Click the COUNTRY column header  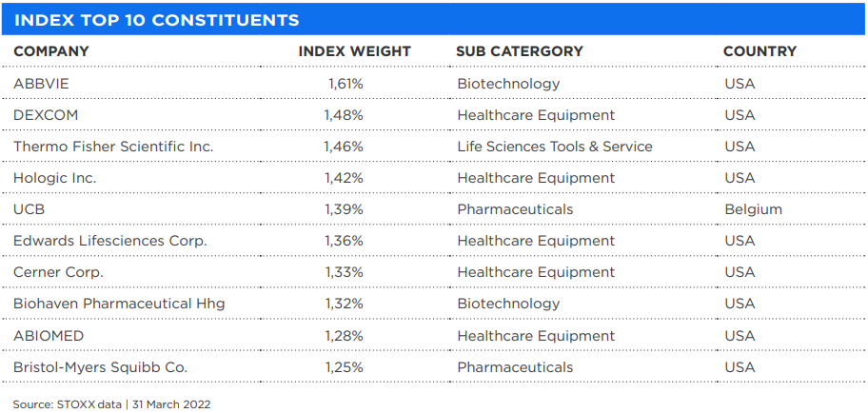(x=759, y=51)
